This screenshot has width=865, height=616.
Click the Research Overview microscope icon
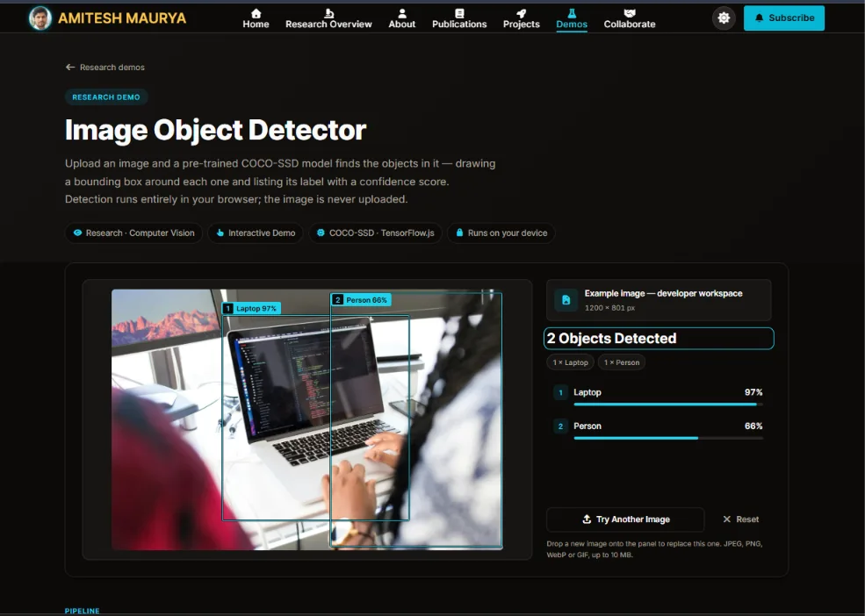point(328,13)
